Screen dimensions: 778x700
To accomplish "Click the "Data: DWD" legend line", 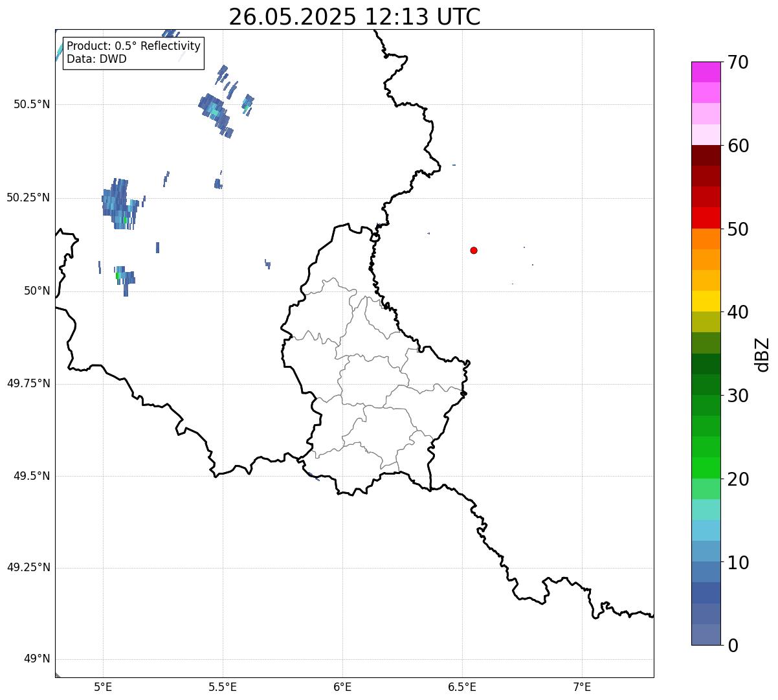I will [96, 59].
